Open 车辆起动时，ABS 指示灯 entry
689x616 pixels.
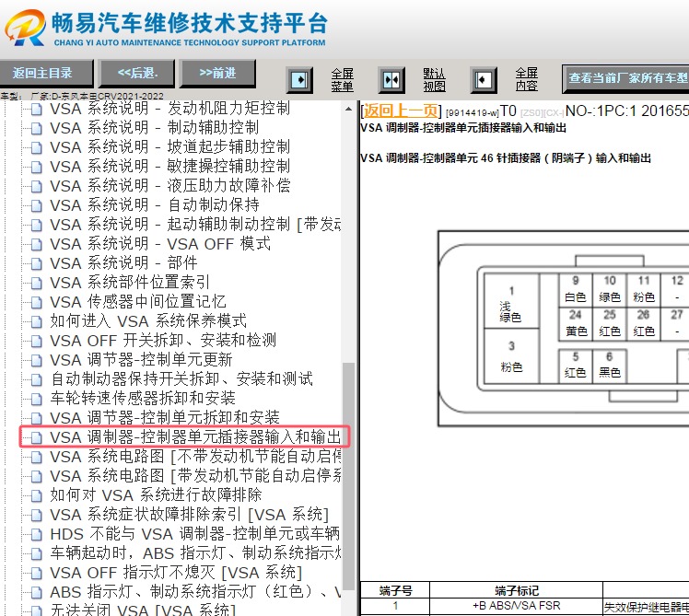[195, 553]
